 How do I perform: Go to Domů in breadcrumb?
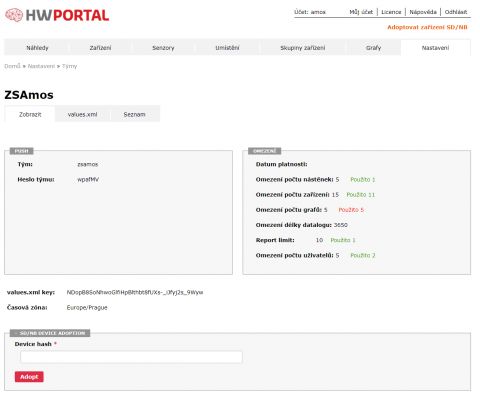point(12,66)
